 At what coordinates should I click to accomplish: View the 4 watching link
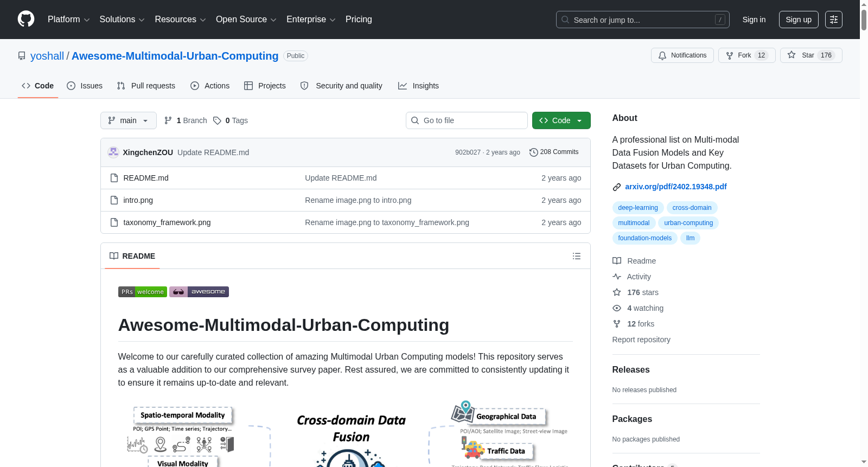tap(638, 308)
